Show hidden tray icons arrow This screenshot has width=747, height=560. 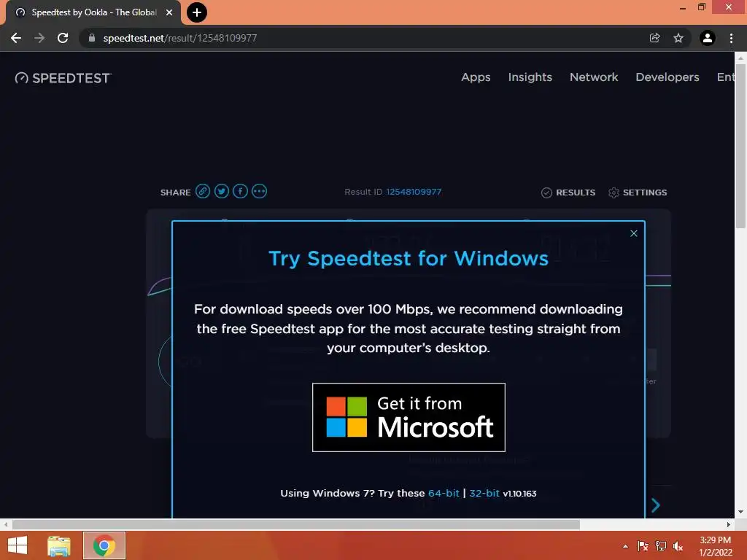pos(625,546)
